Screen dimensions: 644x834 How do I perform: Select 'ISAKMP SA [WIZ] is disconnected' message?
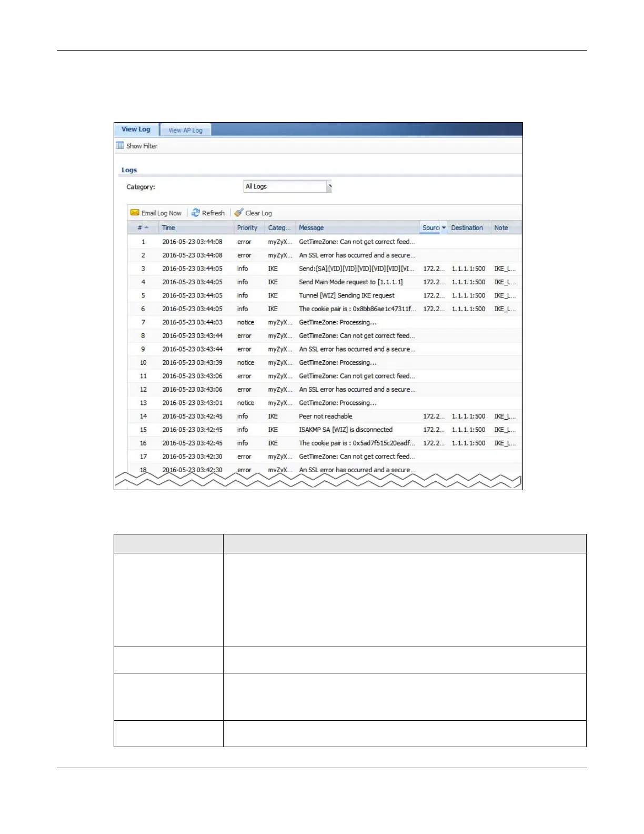coord(346,430)
